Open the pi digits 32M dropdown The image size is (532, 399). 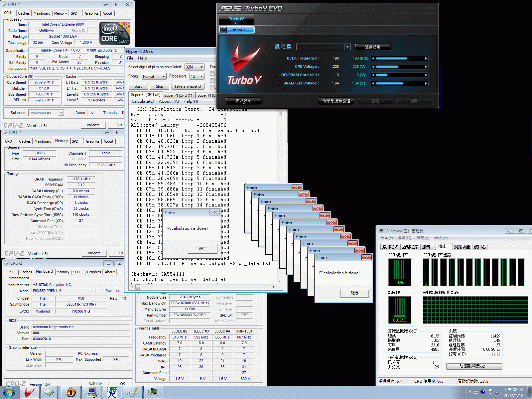coord(195,67)
